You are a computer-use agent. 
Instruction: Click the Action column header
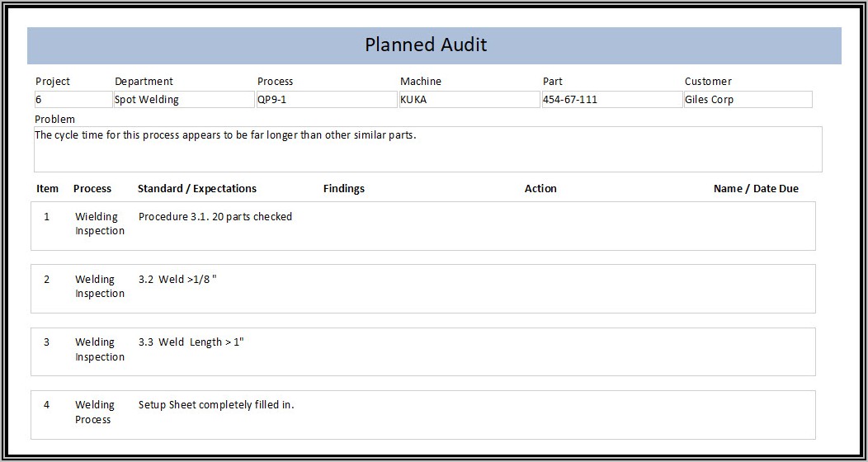[x=540, y=189]
